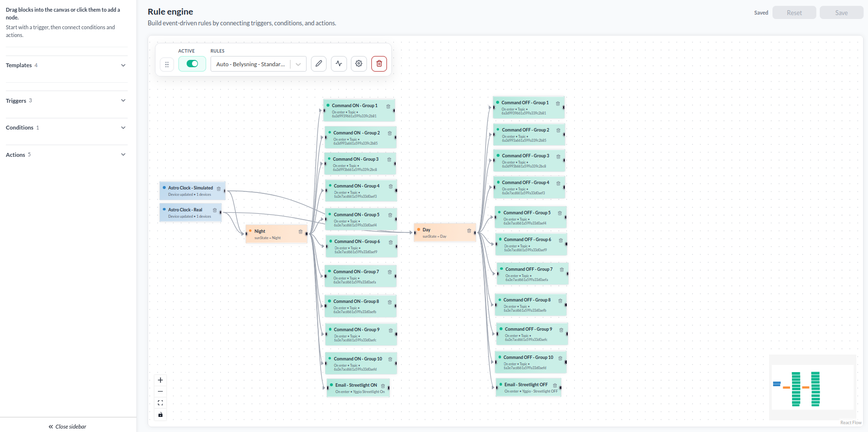Delete Astro Clock - Simulated node
868x432 pixels.
[218, 189]
